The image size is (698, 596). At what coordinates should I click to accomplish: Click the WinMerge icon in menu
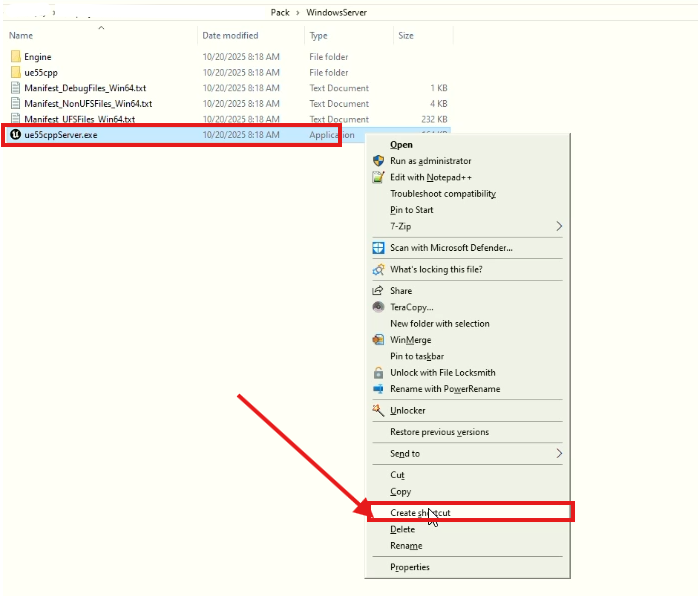378,340
